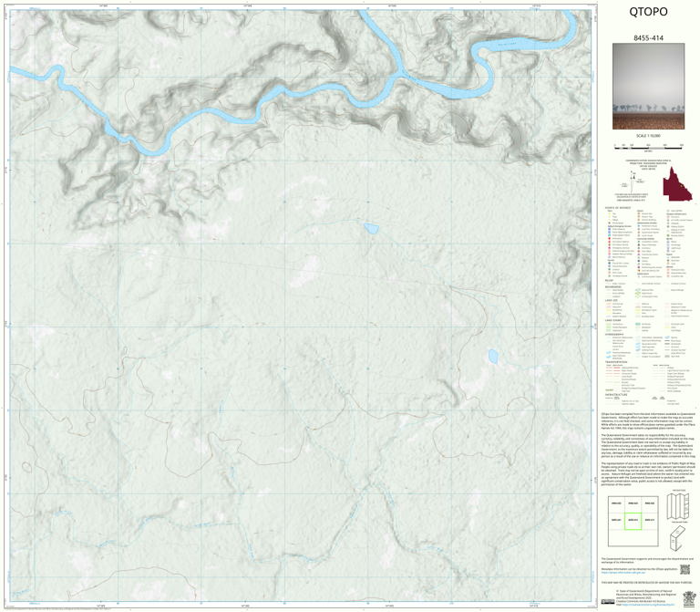
Task: Click the small lake near map centre
Action: point(372,229)
